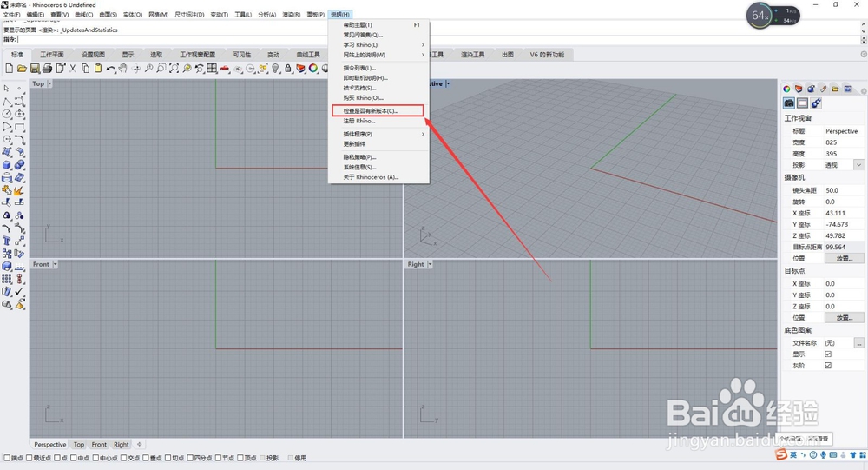
Task: Select 关于 Rhinoceros menu item
Action: point(379,177)
